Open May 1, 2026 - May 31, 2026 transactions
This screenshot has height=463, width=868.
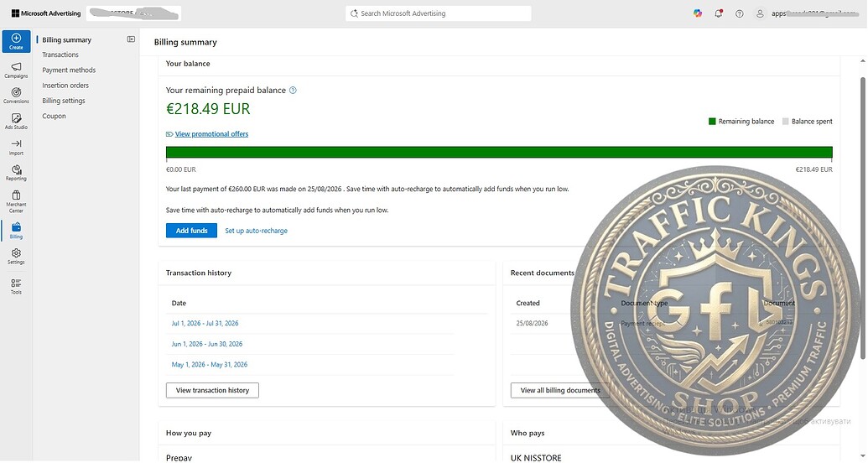(210, 364)
